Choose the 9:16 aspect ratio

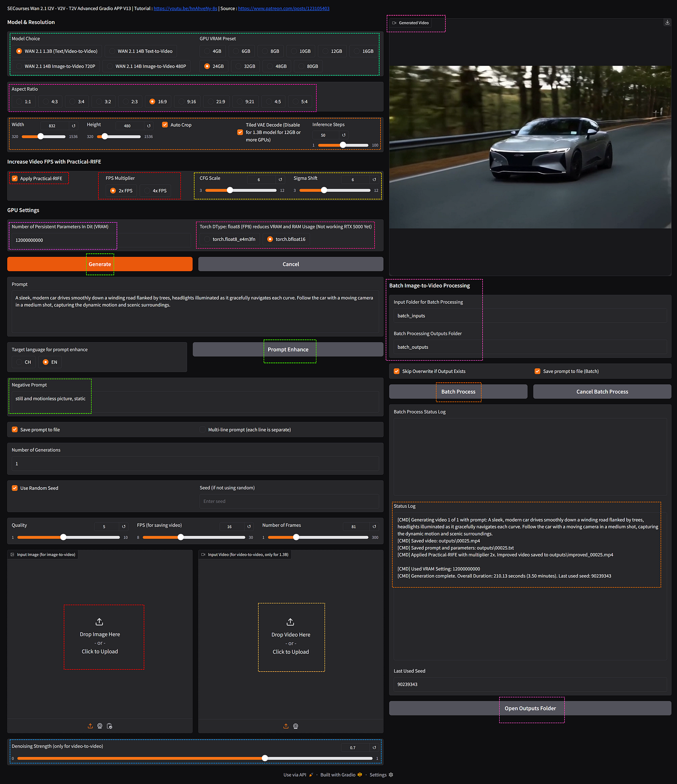(x=187, y=102)
